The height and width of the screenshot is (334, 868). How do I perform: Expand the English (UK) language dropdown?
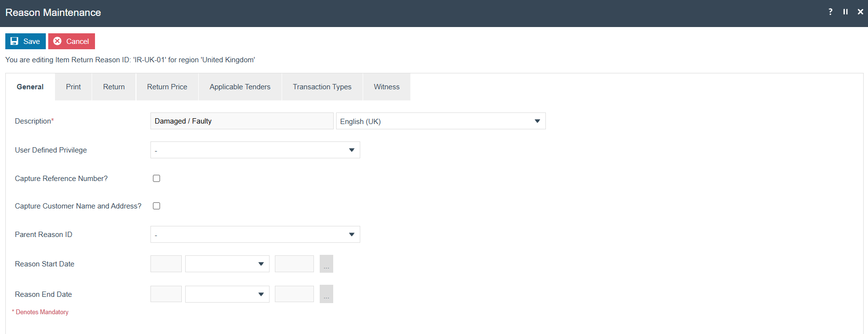[441, 121]
